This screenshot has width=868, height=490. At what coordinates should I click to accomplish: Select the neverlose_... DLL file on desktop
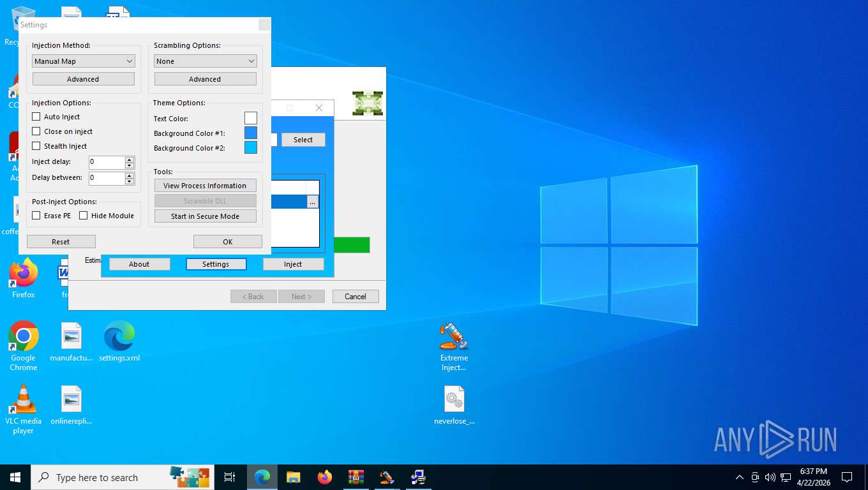454,405
